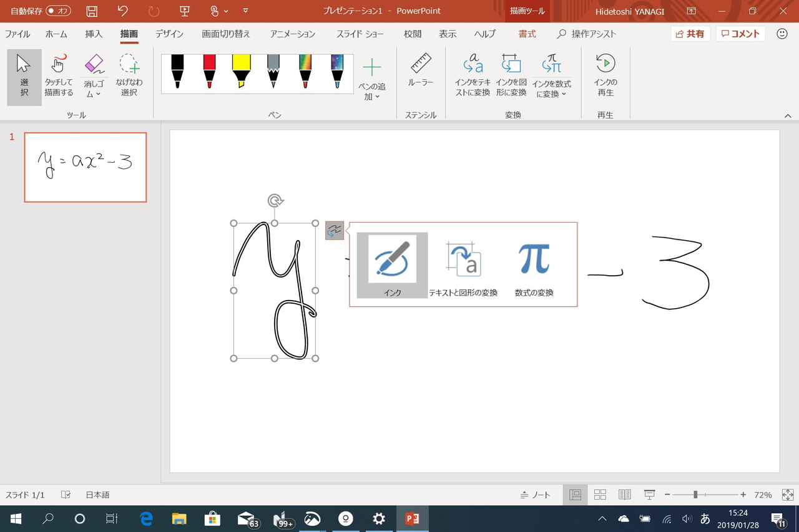Viewport: 799px width, 532px height.
Task: Activate the なげなわ選択 lasso selection tool
Action: pyautogui.click(x=129, y=75)
